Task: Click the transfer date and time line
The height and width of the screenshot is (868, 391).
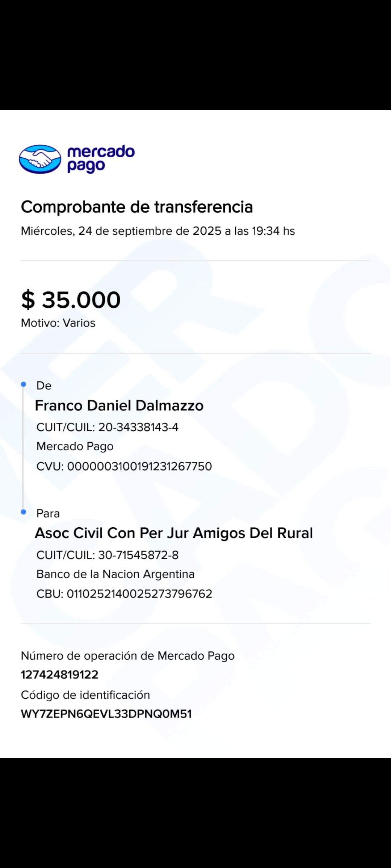Action: pyautogui.click(x=157, y=231)
